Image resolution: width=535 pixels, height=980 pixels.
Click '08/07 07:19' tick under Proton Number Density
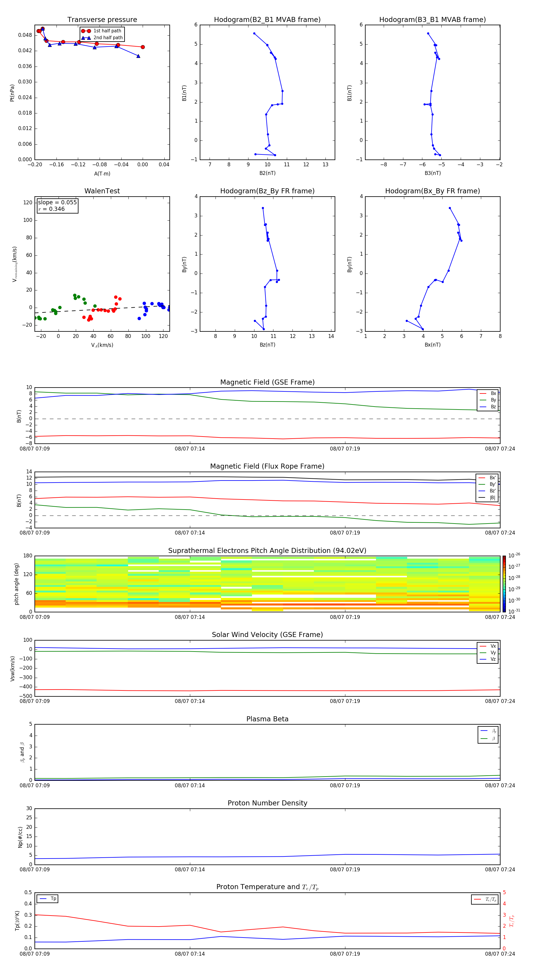pyautogui.click(x=344, y=870)
